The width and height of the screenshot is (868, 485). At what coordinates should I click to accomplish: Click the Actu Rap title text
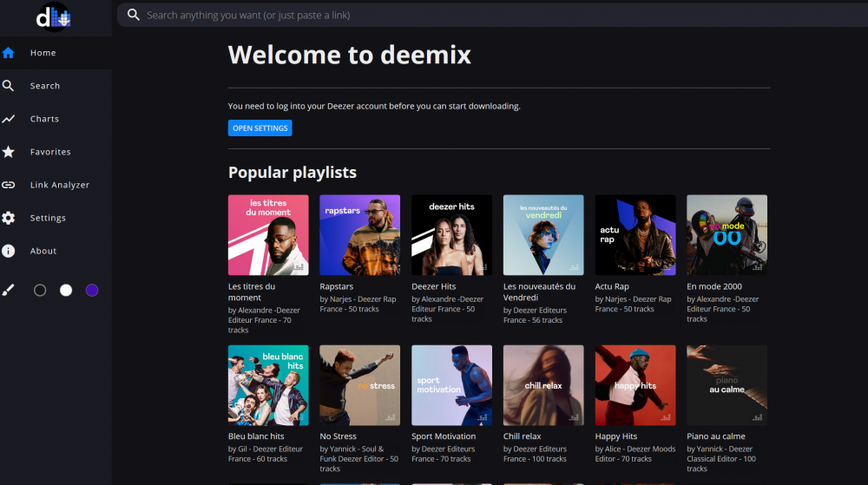pos(612,286)
